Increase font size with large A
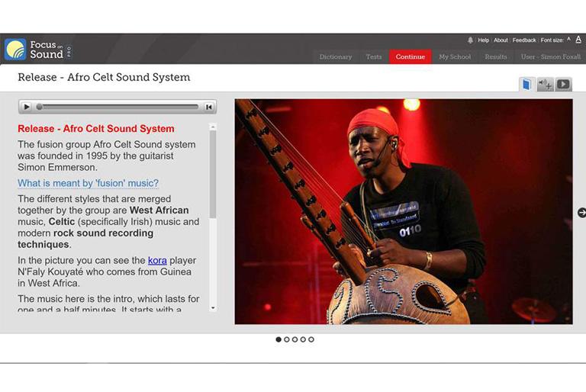The image size is (586, 392). click(578, 39)
